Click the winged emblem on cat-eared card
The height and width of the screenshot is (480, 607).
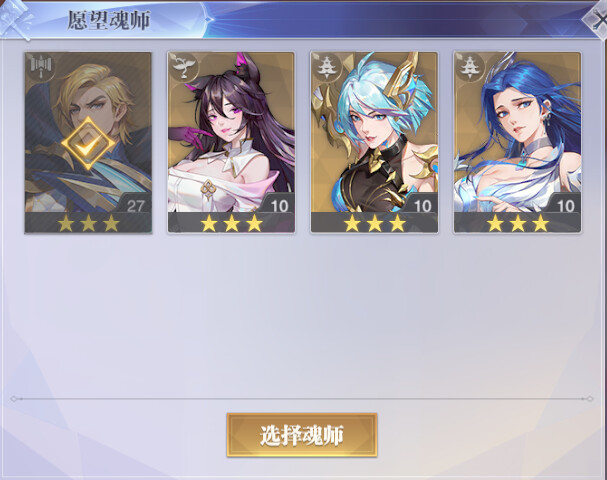(x=183, y=67)
